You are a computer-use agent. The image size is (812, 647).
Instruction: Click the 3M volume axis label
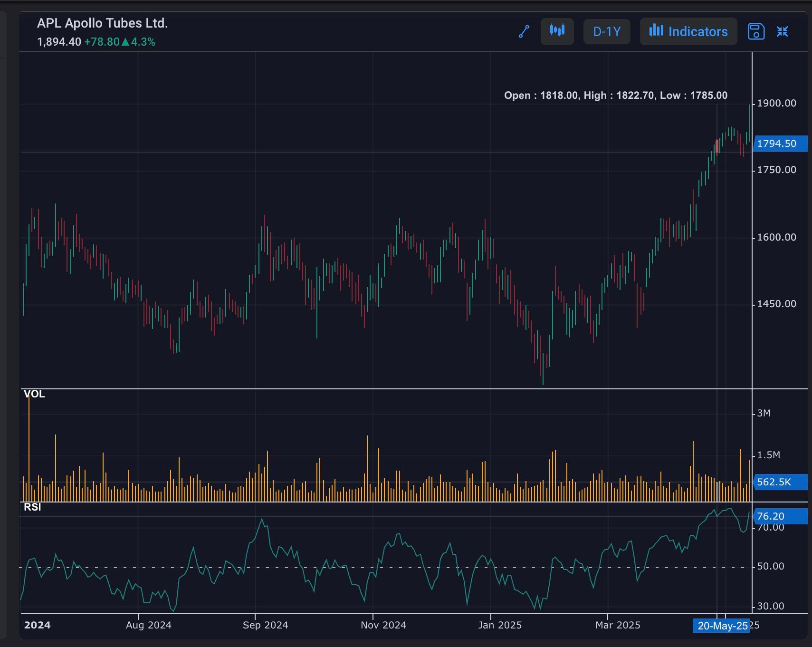(x=764, y=413)
